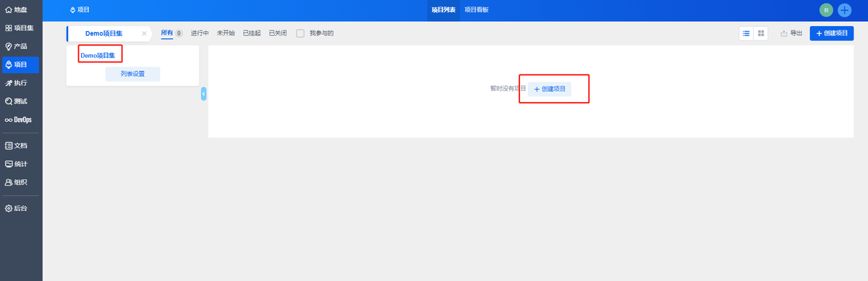This screenshot has height=281, width=868.
Task: Click the round plus quick-create icon
Action: (x=845, y=10)
